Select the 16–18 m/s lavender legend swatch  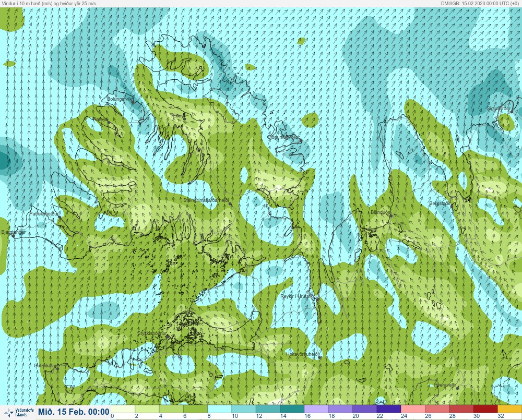[316, 409]
